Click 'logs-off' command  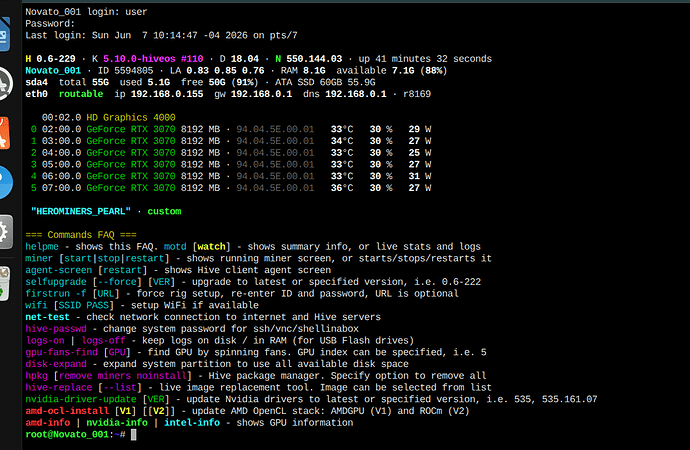point(103,340)
